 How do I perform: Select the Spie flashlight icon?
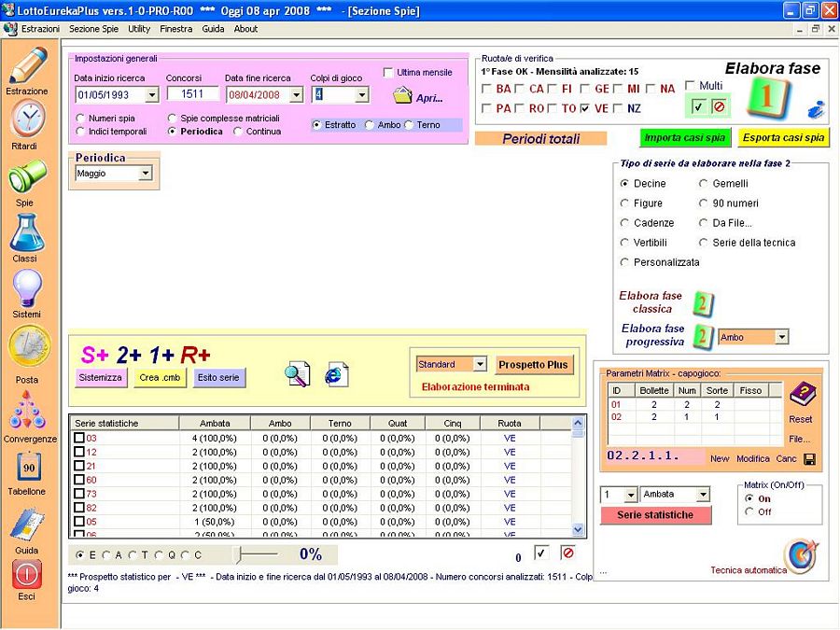(27, 176)
